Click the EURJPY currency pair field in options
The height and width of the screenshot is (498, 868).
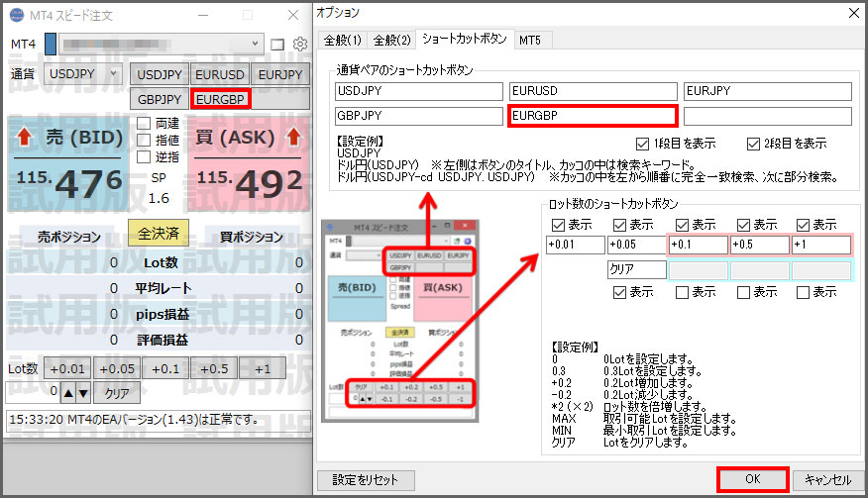(768, 91)
